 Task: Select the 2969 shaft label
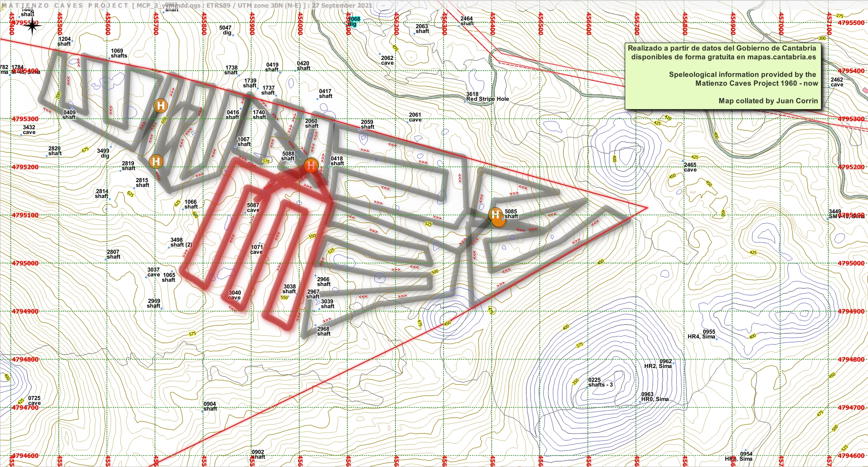pyautogui.click(x=154, y=303)
